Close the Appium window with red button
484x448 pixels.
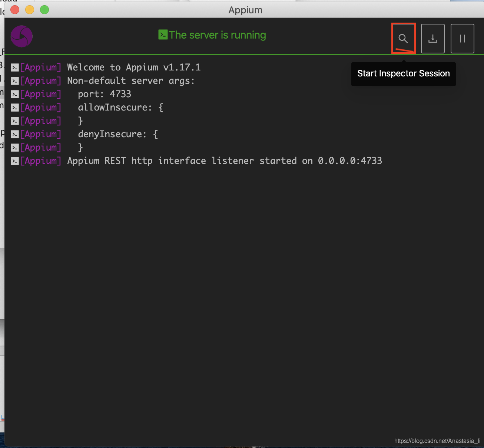tap(15, 10)
